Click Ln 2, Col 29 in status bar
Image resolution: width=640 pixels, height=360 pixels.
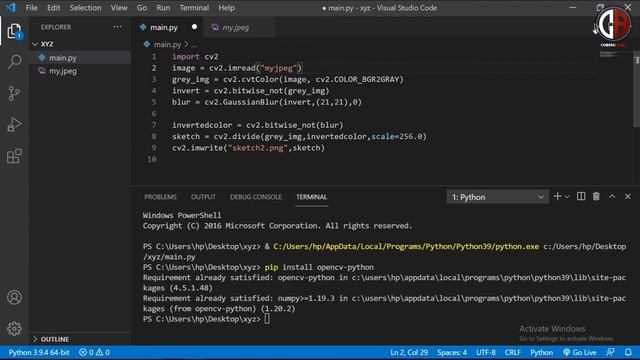(x=409, y=352)
